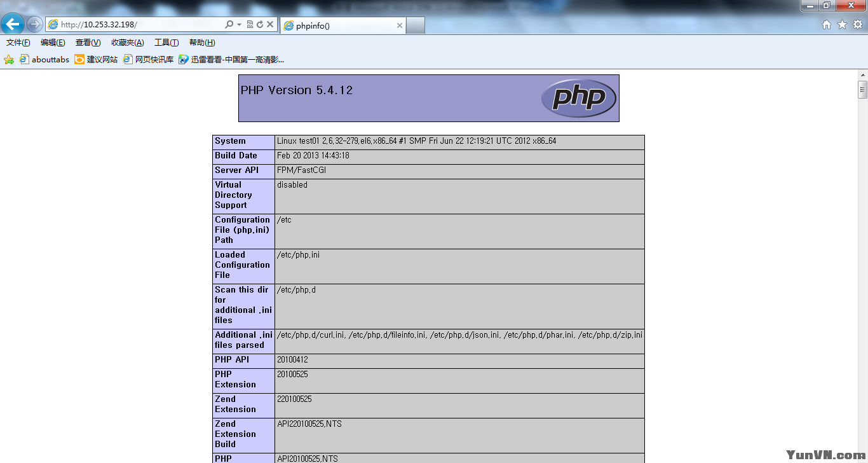Click the IE page icon in address bar
The width and height of the screenshot is (868, 463).
(53, 25)
